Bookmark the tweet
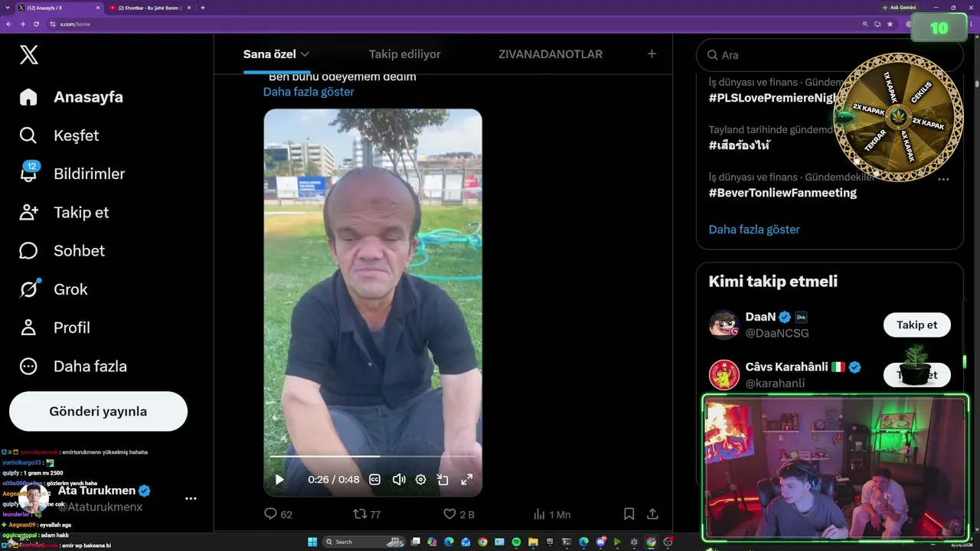Viewport: 980px width, 551px height. tap(629, 514)
